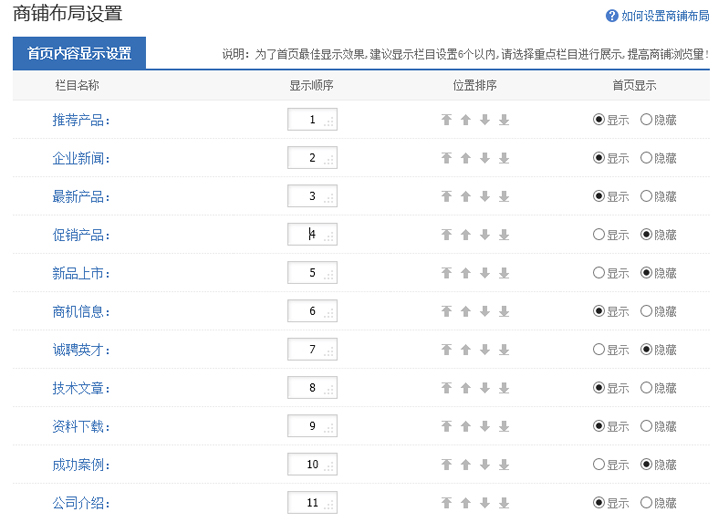Move 诚聘英才 row to top

click(446, 350)
